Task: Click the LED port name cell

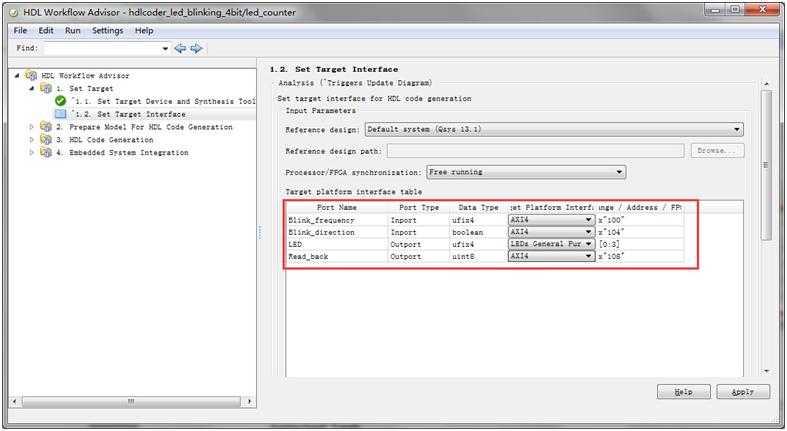Action: point(337,244)
